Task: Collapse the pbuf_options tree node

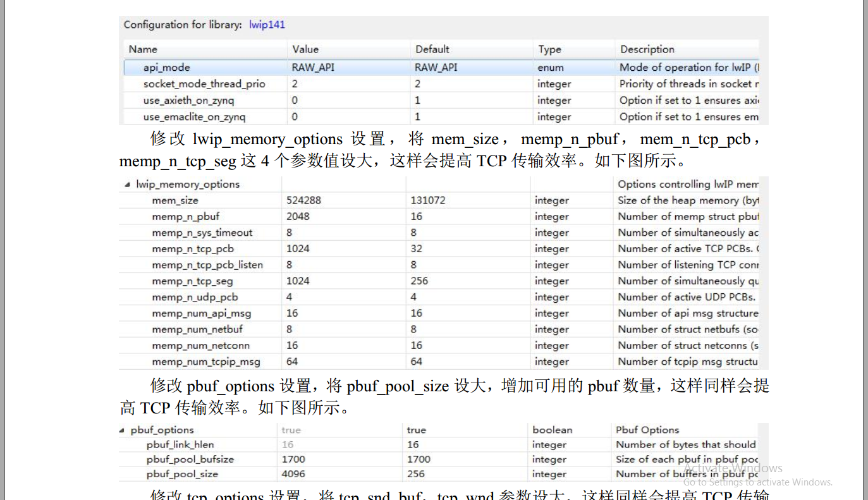Action: [x=122, y=430]
